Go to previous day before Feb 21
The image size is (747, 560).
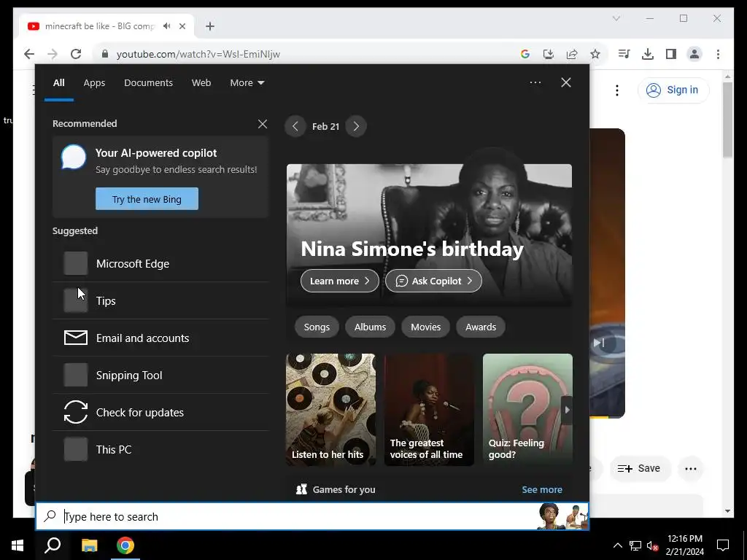[x=295, y=127]
